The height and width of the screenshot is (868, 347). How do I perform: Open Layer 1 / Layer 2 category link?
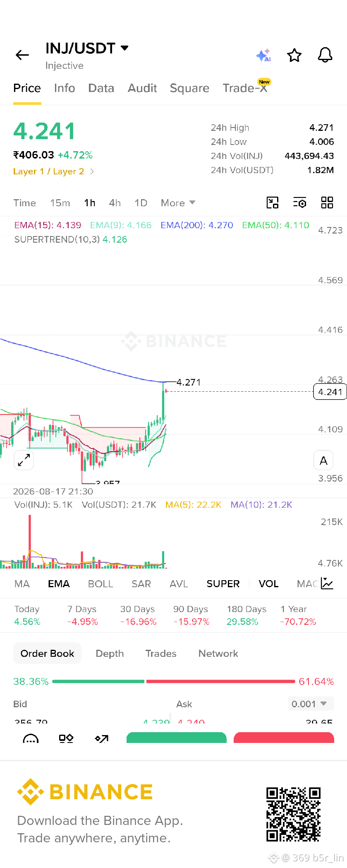pos(53,171)
